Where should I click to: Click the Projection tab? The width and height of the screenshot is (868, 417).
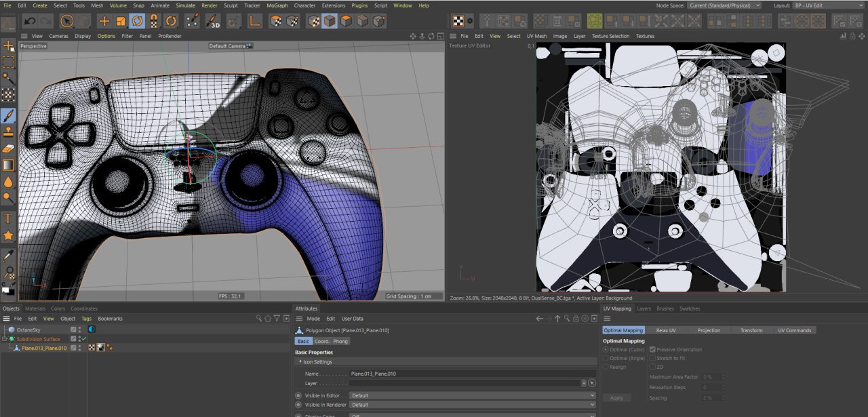pos(709,330)
